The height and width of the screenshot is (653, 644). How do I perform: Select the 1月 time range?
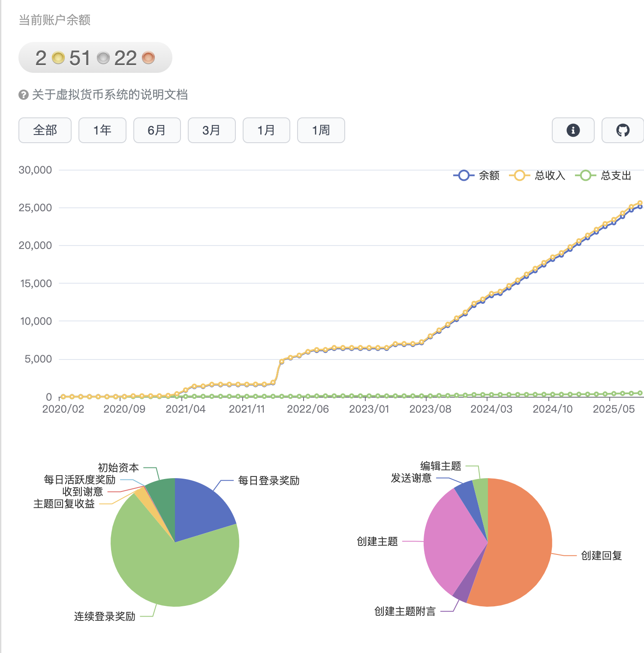[x=266, y=130]
